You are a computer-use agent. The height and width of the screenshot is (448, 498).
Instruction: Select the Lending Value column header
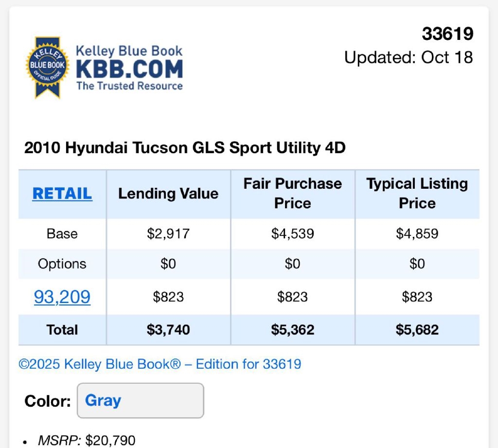pyautogui.click(x=168, y=194)
